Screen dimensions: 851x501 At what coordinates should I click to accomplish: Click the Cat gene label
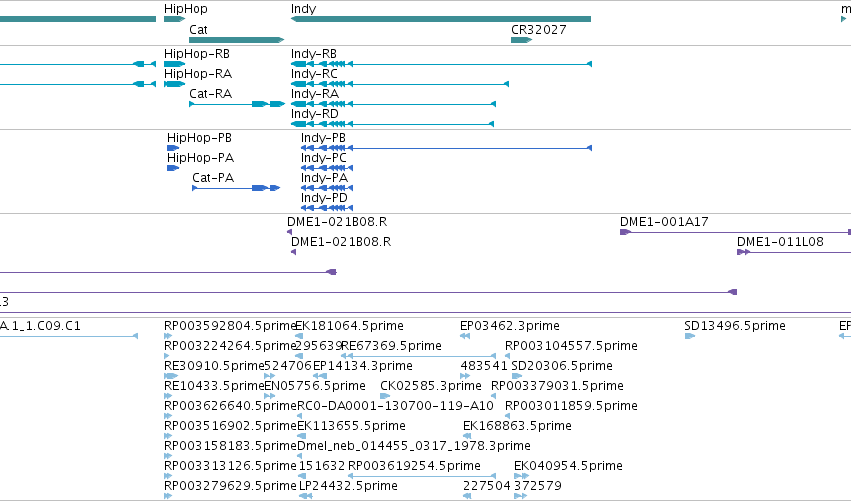[198, 30]
